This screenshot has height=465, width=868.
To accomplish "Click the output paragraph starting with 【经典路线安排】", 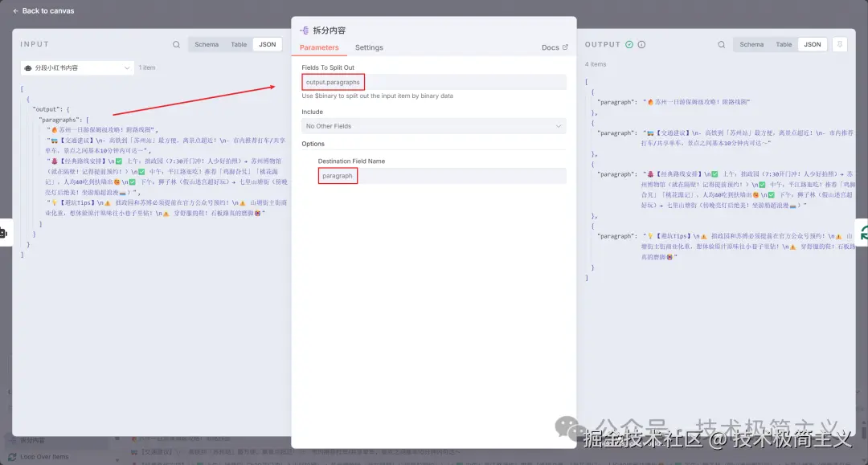I will pos(749,190).
